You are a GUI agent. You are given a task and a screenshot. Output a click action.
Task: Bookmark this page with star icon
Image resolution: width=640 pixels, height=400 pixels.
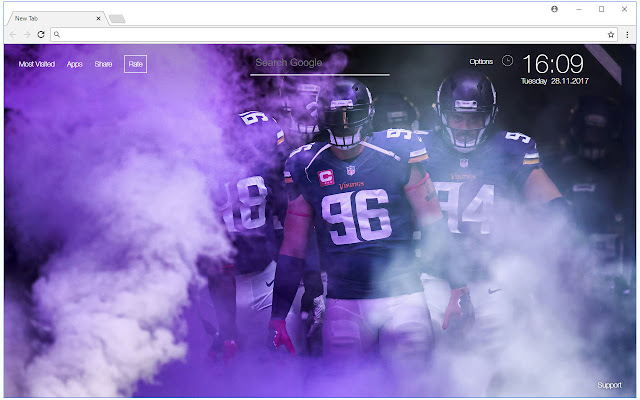[x=611, y=35]
